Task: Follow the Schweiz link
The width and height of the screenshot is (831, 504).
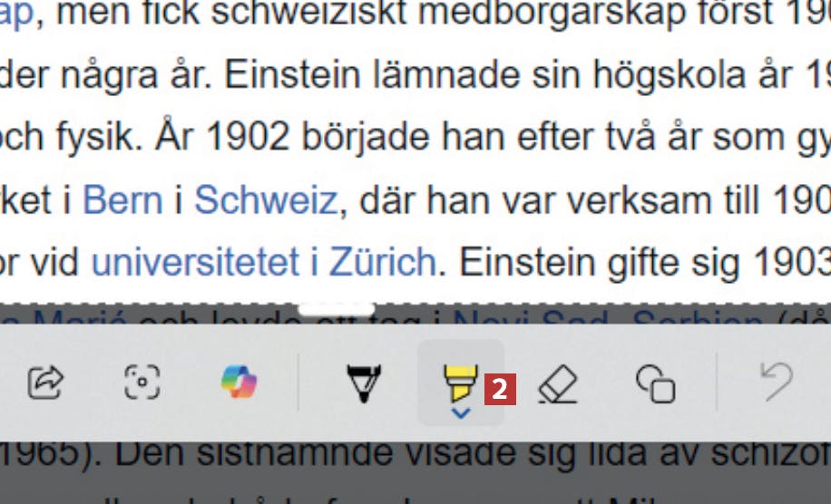Action: point(266,200)
